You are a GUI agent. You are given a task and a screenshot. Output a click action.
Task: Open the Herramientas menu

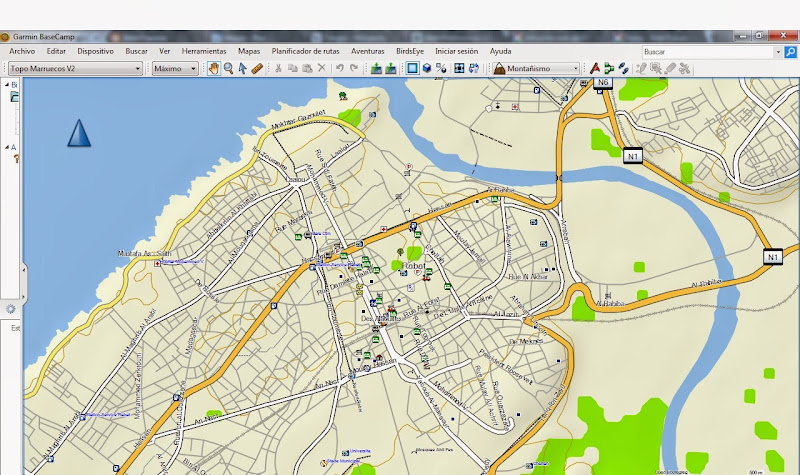(204, 51)
